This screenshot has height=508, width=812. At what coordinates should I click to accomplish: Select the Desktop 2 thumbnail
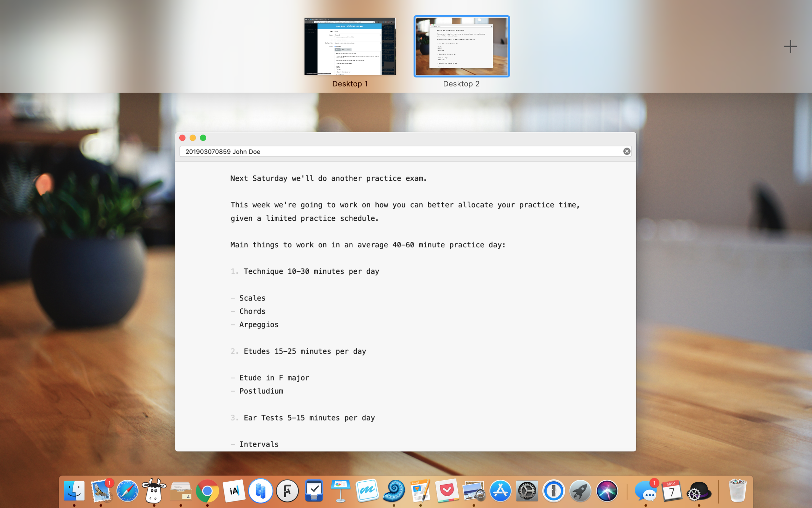click(x=462, y=46)
